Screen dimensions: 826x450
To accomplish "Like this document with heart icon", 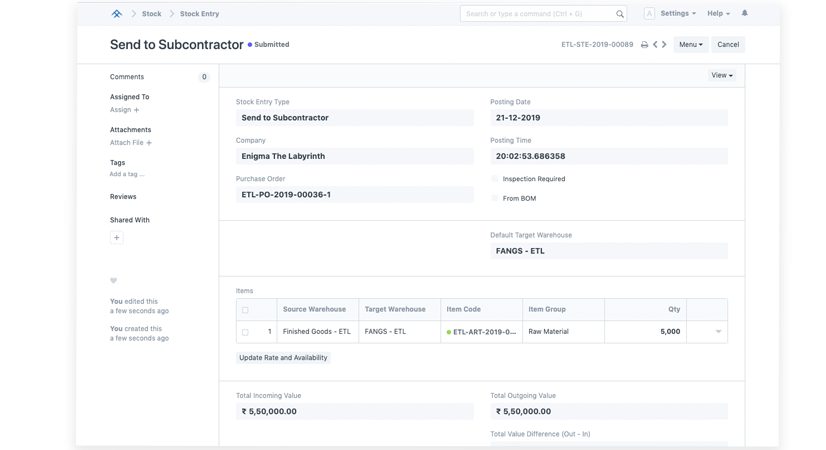I will click(x=114, y=280).
